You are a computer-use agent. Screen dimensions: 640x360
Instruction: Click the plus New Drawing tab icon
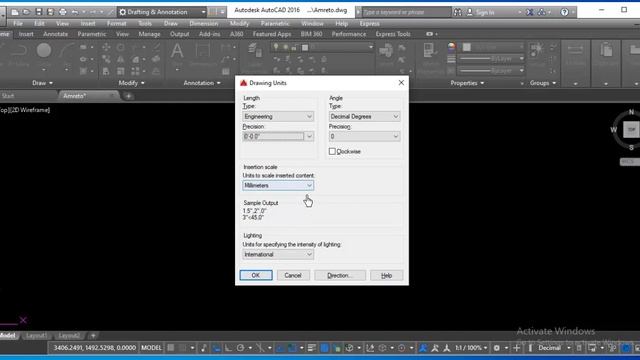coord(128,96)
